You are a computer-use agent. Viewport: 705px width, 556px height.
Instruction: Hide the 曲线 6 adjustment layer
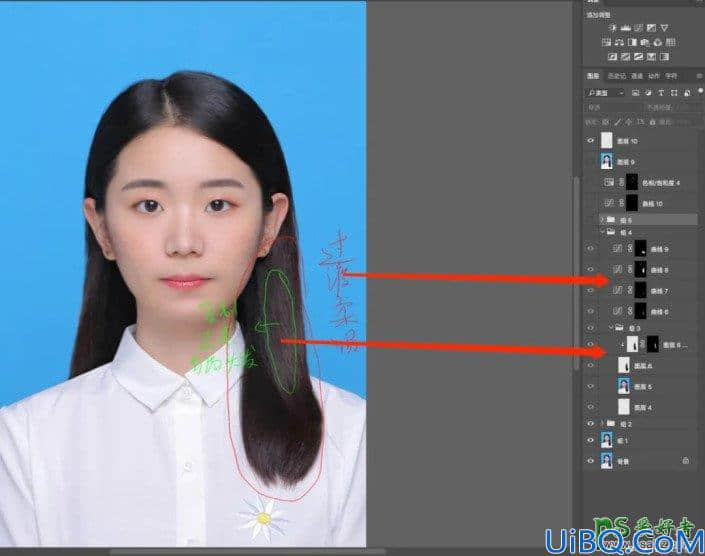pyautogui.click(x=590, y=311)
